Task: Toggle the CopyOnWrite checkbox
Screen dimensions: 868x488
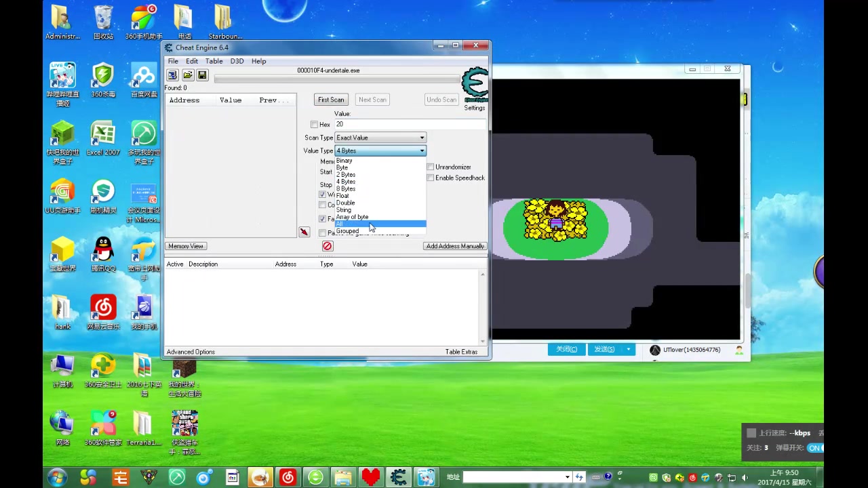Action: [x=323, y=205]
